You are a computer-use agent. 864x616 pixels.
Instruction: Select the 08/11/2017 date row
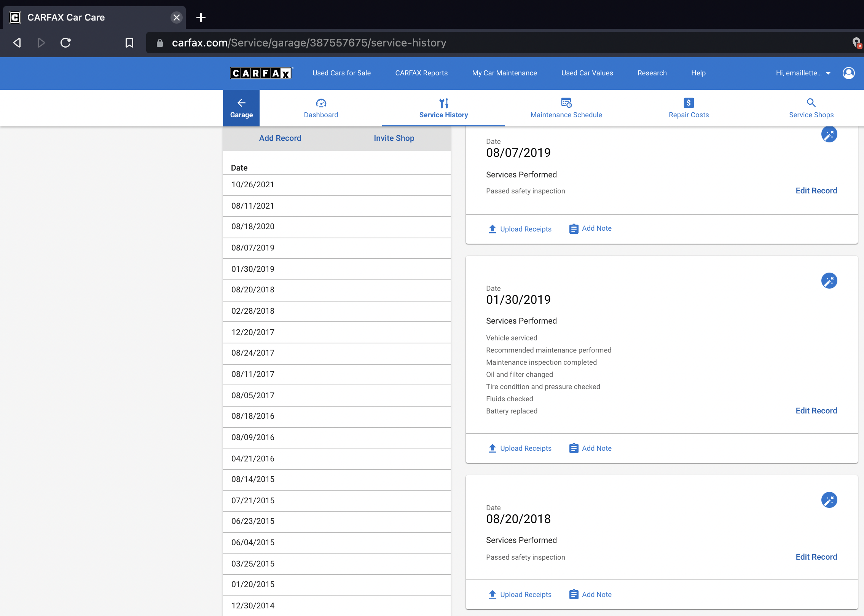337,375
